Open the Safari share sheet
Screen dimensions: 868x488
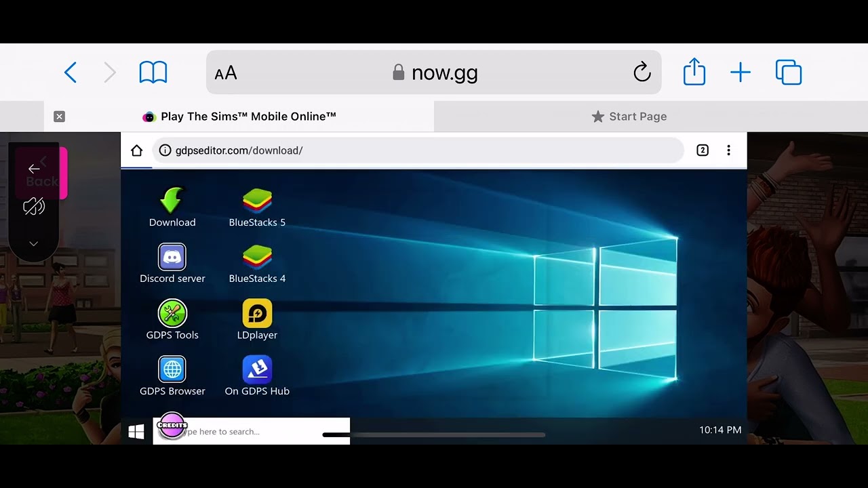point(694,72)
